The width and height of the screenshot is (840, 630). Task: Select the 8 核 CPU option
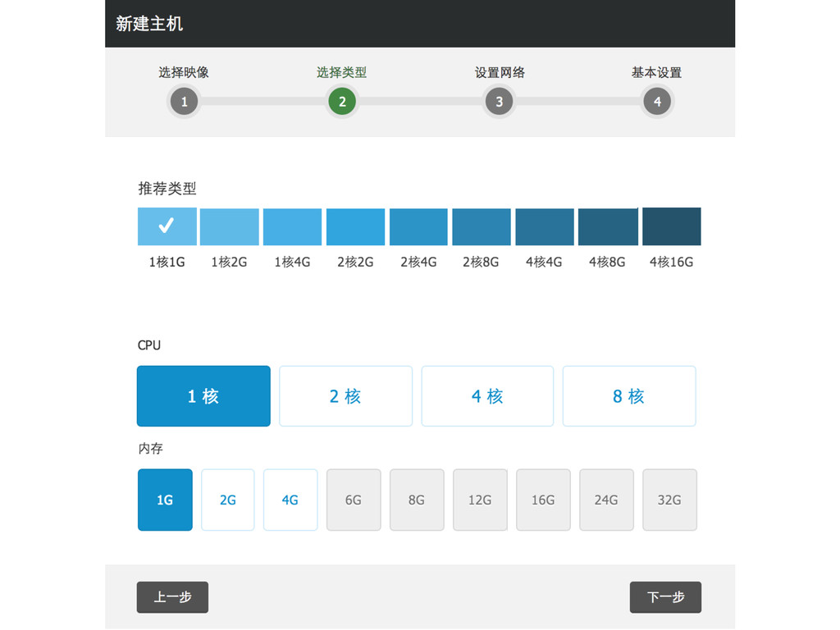pyautogui.click(x=629, y=396)
